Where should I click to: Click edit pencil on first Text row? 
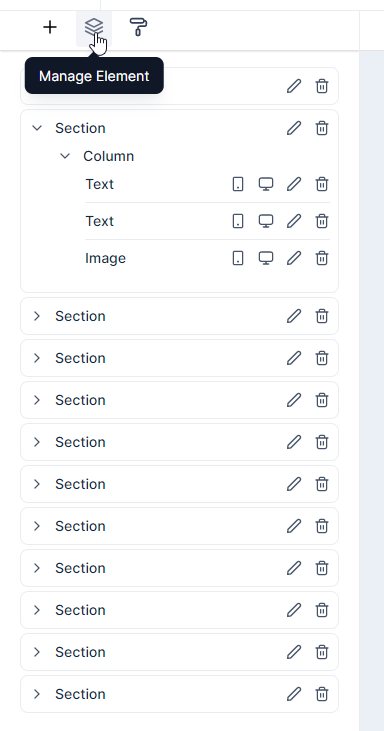pos(294,184)
